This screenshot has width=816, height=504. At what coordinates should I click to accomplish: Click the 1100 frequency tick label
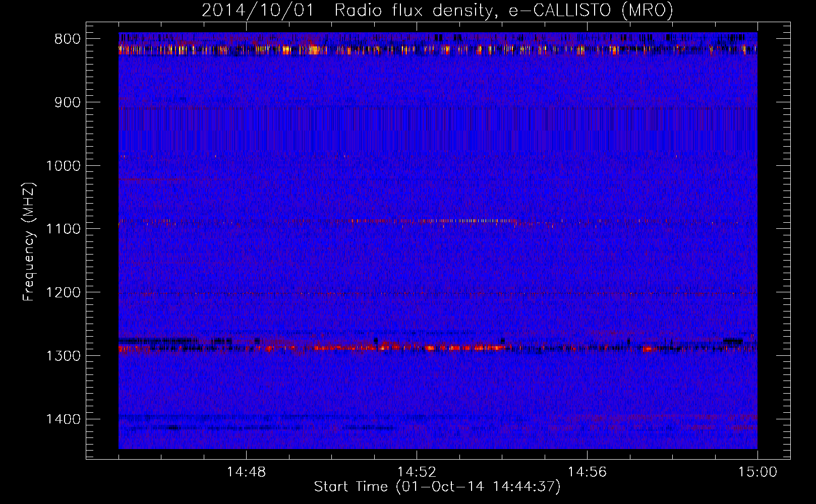click(x=64, y=229)
